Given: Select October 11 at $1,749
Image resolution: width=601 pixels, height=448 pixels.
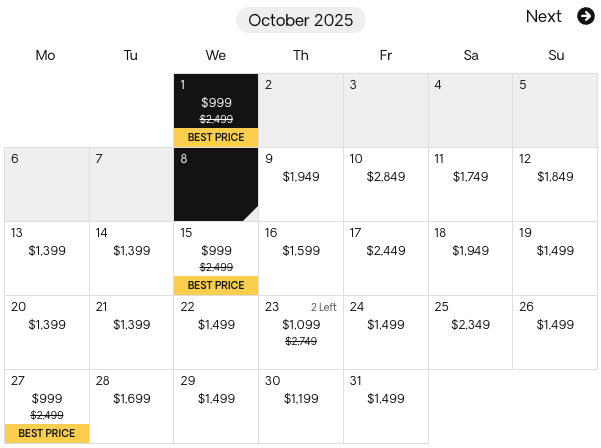Looking at the screenshot, I should point(470,184).
